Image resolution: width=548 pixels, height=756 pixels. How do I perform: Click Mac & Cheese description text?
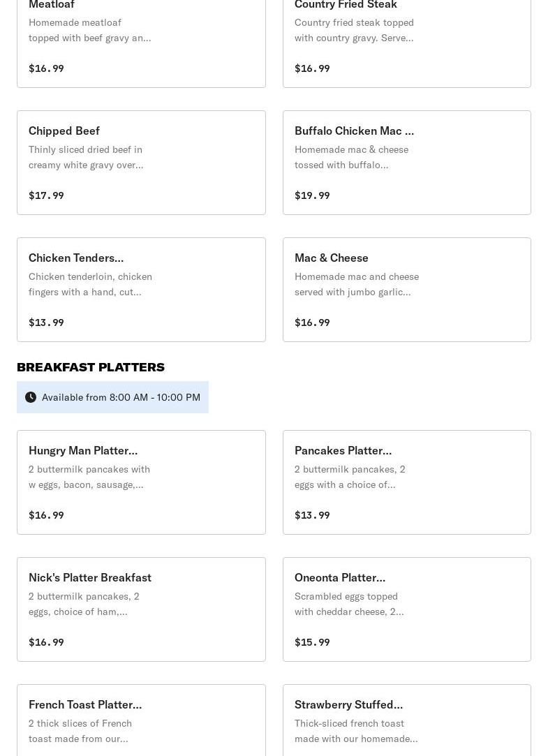coord(357,284)
